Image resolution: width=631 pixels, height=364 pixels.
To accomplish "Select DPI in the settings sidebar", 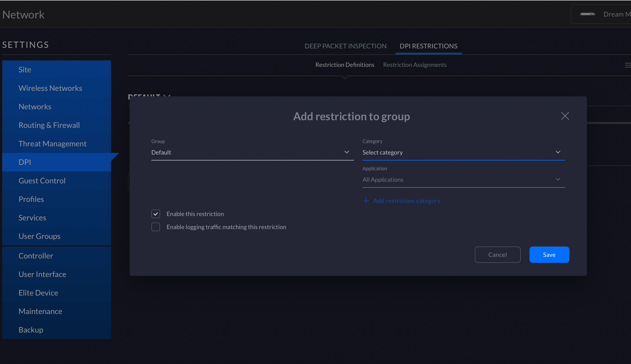I will tap(56, 162).
